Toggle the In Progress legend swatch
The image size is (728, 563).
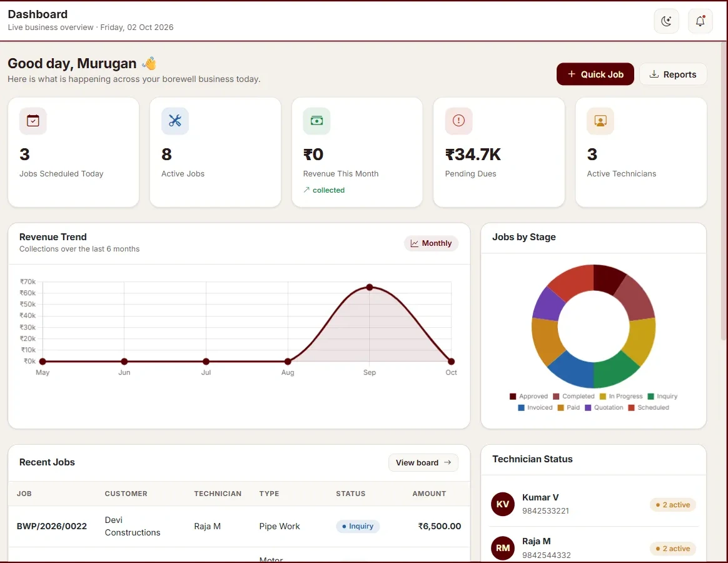[603, 396]
